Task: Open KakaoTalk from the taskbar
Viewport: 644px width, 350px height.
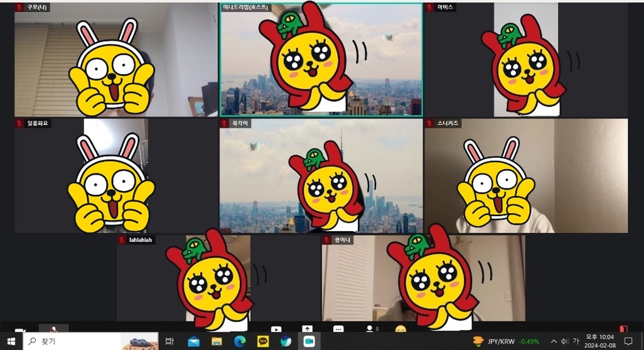Action: click(263, 341)
